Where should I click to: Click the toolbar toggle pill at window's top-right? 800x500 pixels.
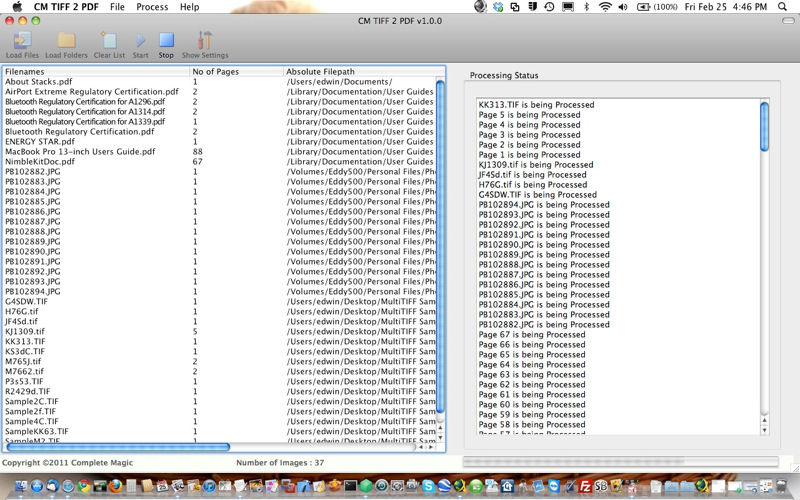[788, 21]
